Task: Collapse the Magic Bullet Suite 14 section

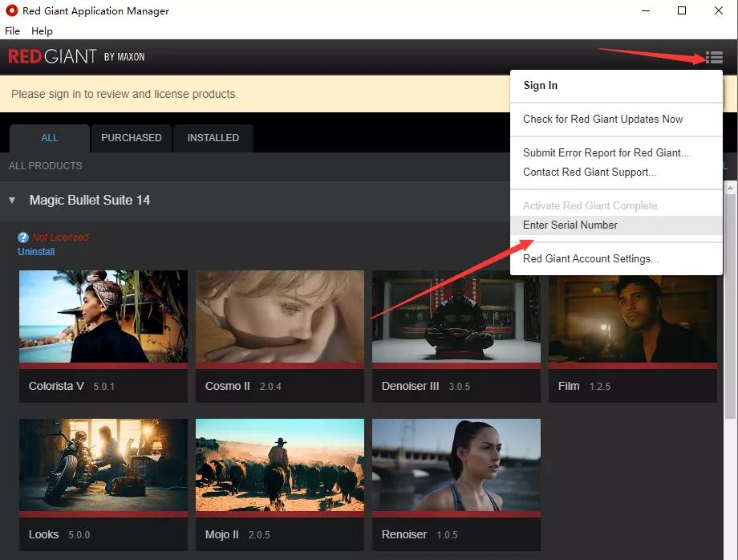Action: pyautogui.click(x=12, y=200)
